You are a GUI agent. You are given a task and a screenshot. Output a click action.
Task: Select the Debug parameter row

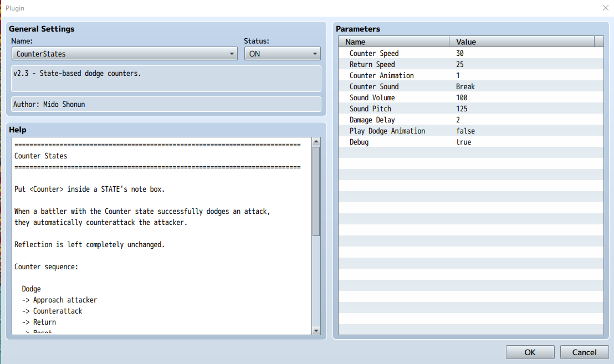tap(470, 142)
